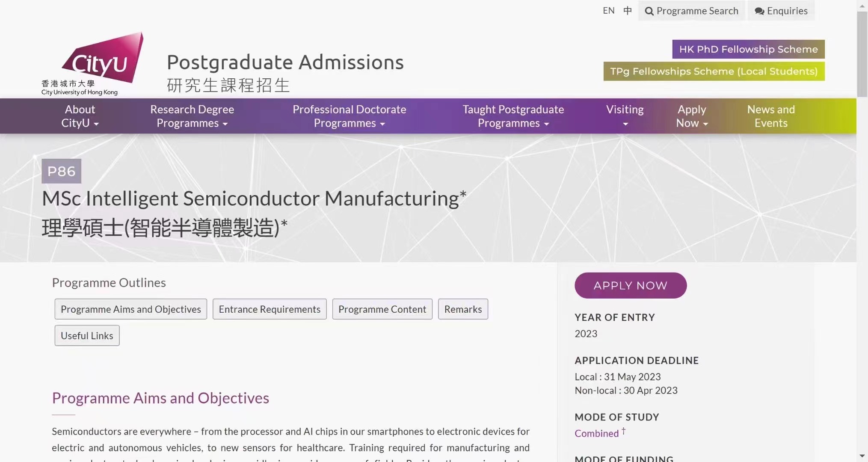Expand the Apply Now menu
Image resolution: width=868 pixels, height=462 pixels.
click(692, 116)
